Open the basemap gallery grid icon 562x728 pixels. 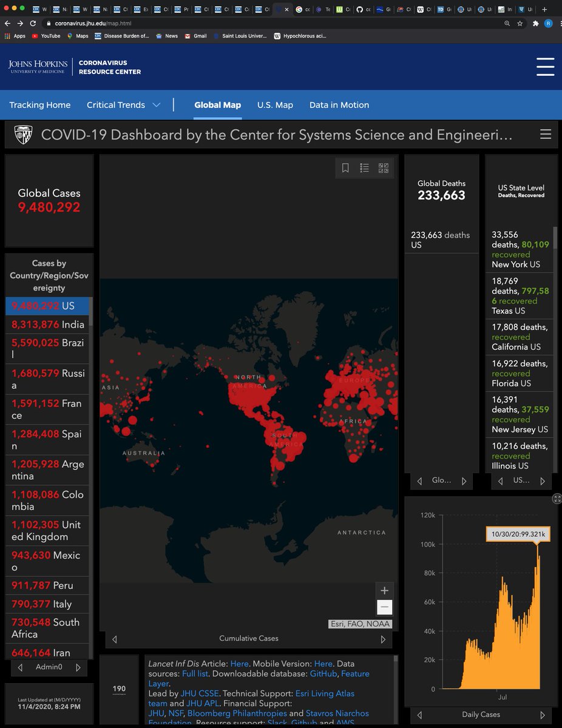384,168
